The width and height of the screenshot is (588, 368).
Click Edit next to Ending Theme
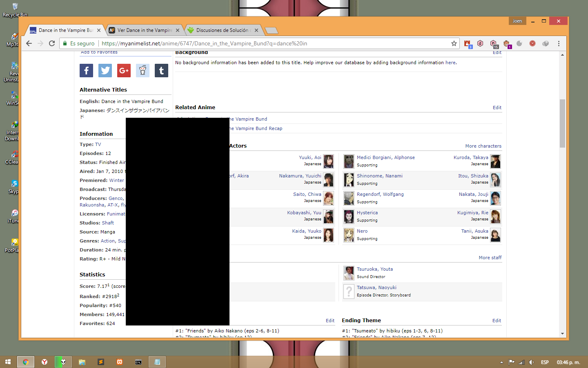coord(497,321)
